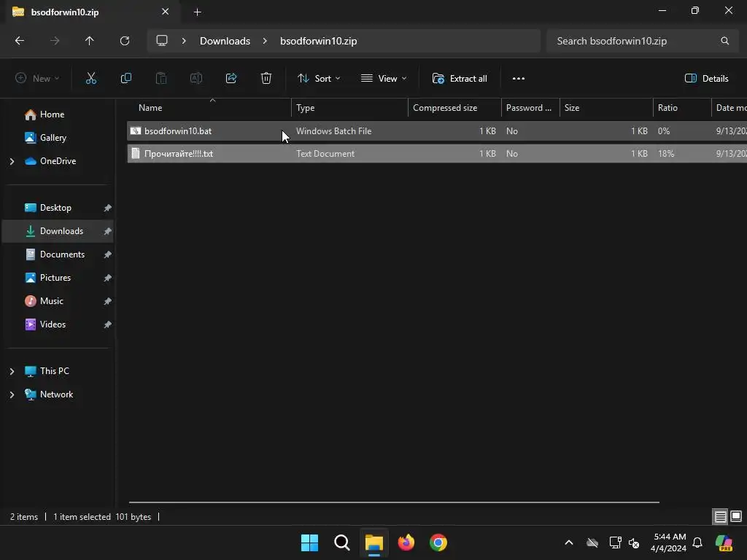Expand breadcrumb chevron after Downloads
Image resolution: width=747 pixels, height=560 pixels.
click(265, 41)
